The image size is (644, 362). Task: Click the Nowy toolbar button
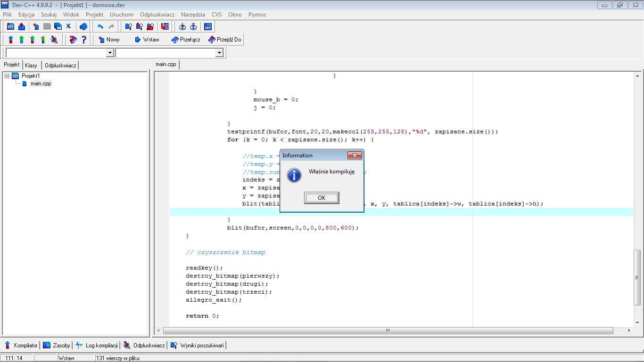tap(108, 40)
